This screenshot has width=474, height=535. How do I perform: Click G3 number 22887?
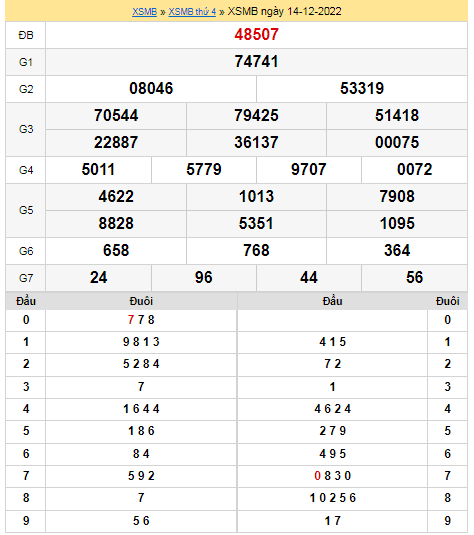pyautogui.click(x=116, y=143)
